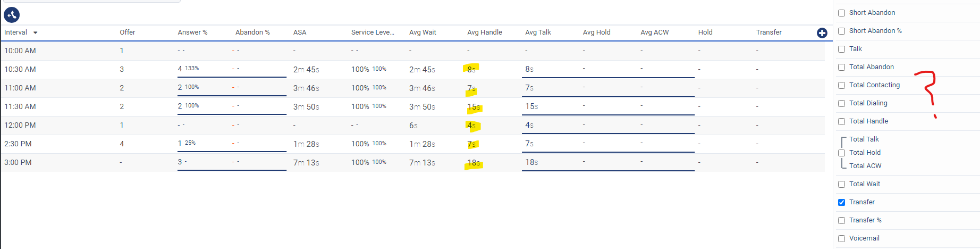Uncheck the checked Transfer checkbox

pos(841,202)
